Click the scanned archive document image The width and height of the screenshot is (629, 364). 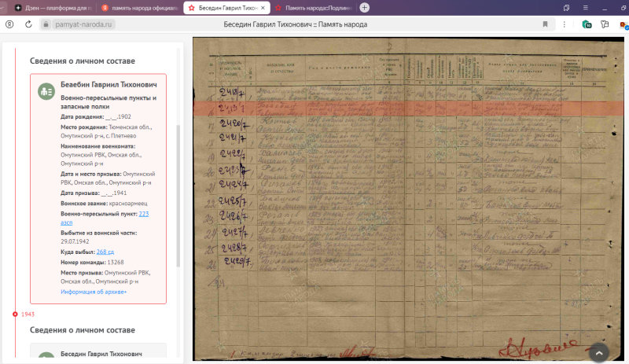(401, 197)
